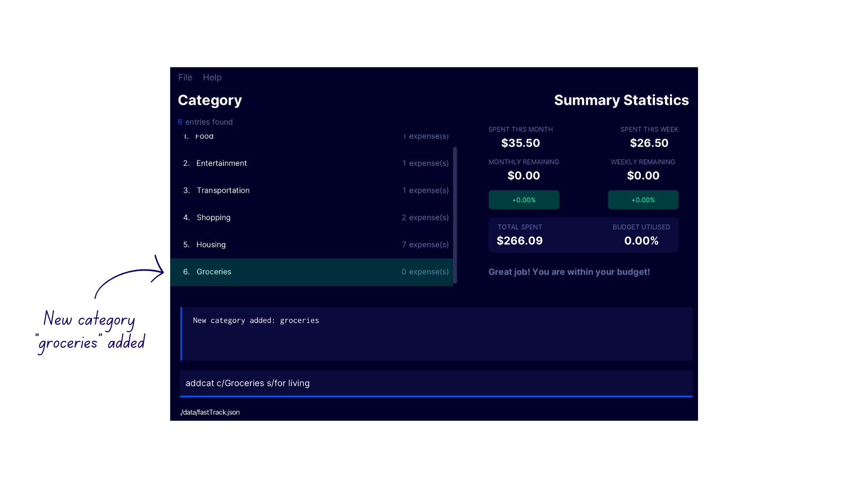Click the Weekly Remaining $0.00 value
This screenshot has width=868, height=488.
coord(643,175)
